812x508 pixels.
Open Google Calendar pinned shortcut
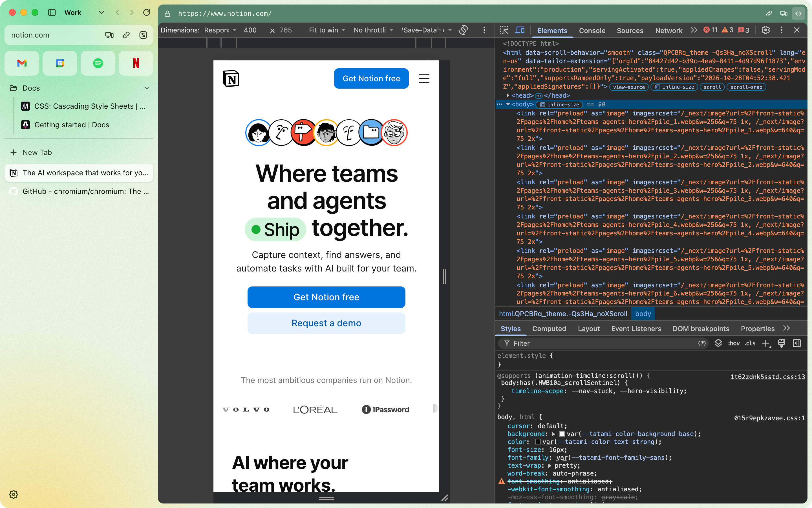[x=60, y=63]
